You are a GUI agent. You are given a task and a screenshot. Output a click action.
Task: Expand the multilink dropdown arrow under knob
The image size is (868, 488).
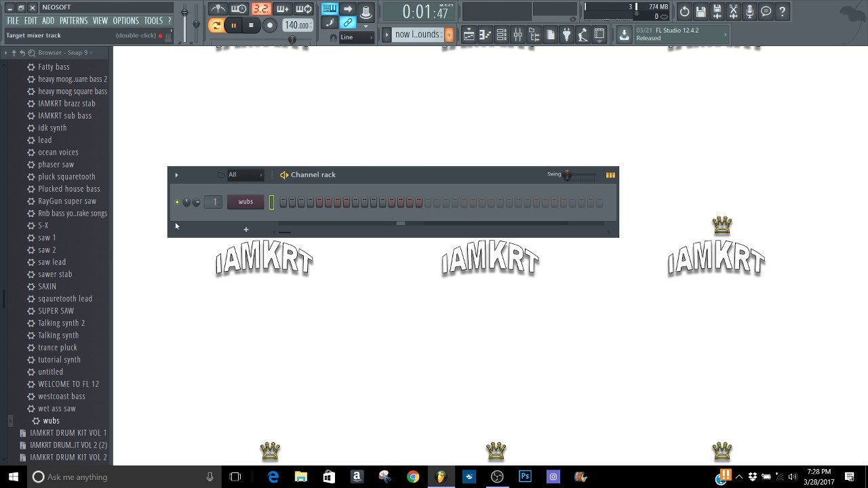point(366,26)
